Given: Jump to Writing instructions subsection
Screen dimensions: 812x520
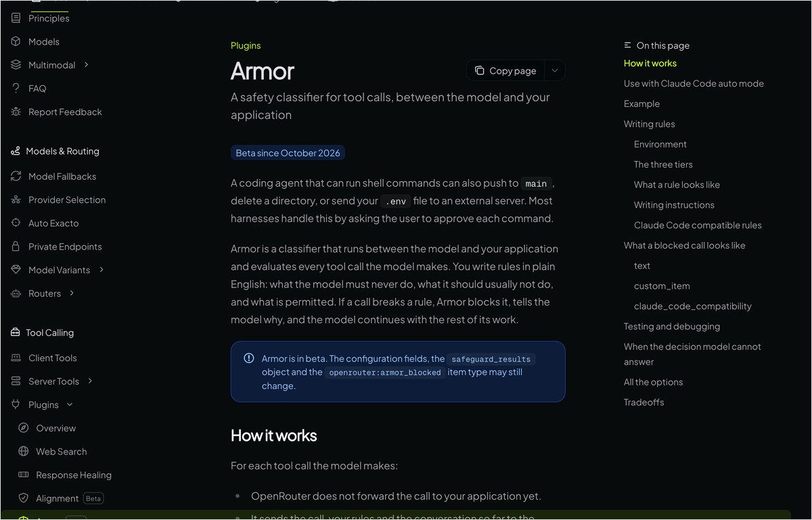Looking at the screenshot, I should (x=674, y=205).
